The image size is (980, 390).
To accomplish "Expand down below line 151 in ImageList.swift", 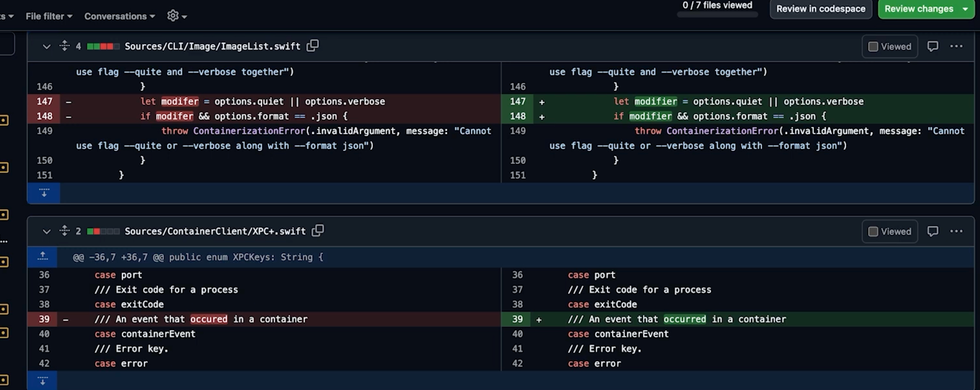I will click(x=44, y=193).
